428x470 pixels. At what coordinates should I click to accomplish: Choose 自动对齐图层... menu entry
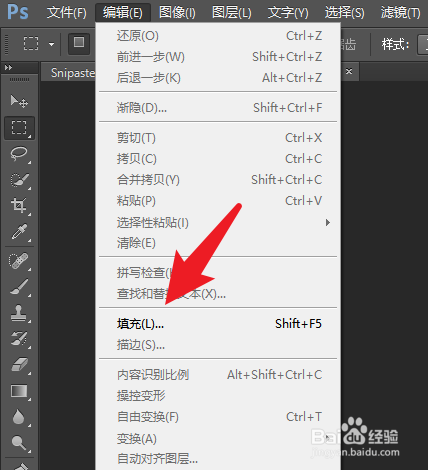coord(219,459)
